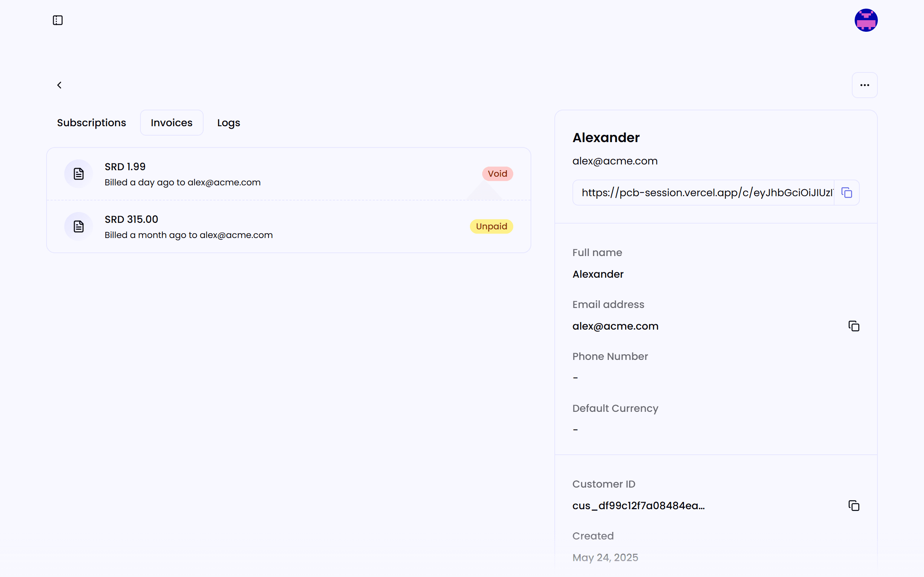
Task: Click the Alexander customer name heading
Action: pos(606,138)
